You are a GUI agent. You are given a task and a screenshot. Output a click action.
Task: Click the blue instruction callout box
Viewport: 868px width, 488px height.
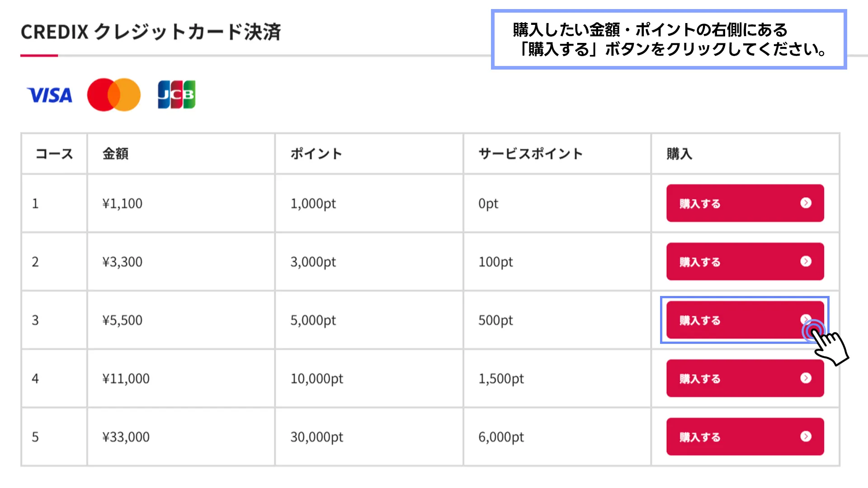(x=669, y=39)
